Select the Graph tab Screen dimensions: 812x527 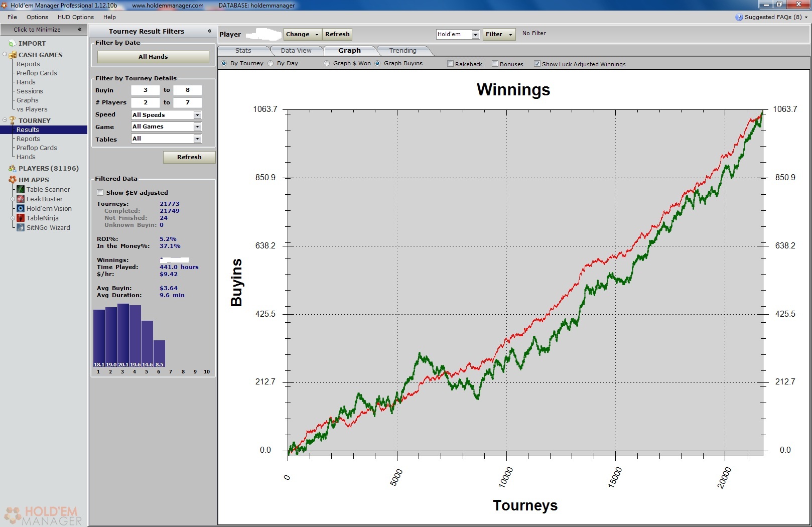tap(349, 51)
